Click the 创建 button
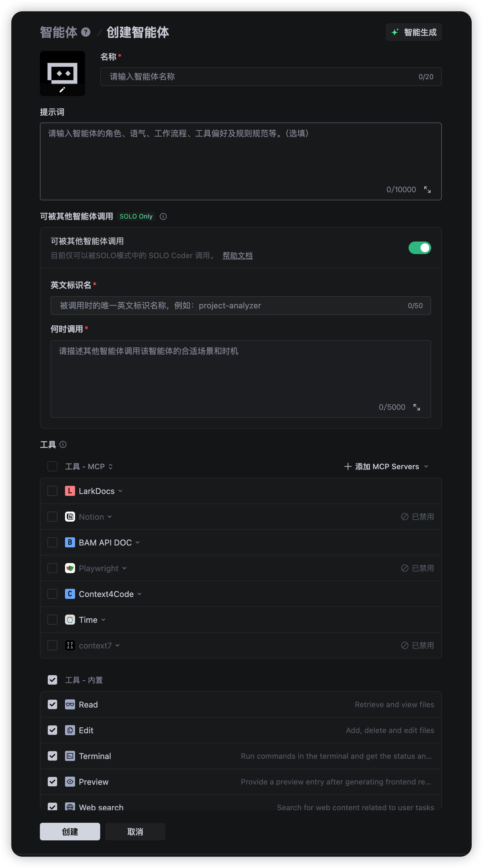 (x=70, y=831)
